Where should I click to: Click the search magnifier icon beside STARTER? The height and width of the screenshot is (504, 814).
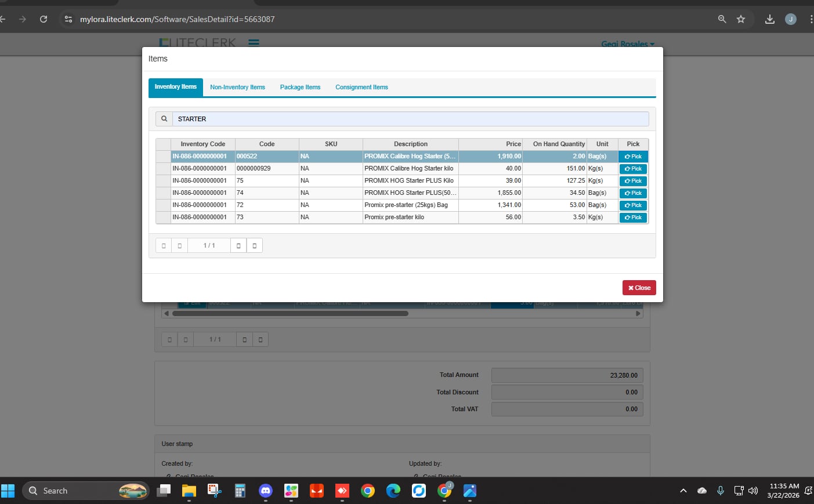click(x=164, y=119)
